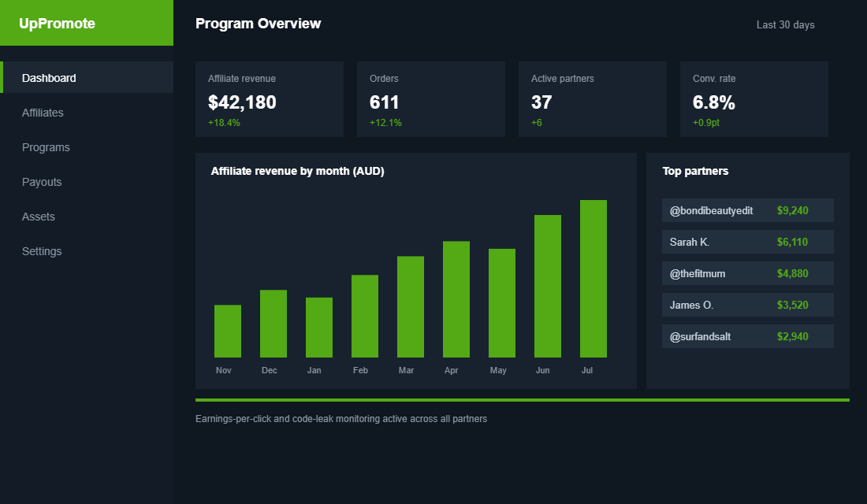
Task: Click the Last 30 days range label
Action: pos(785,25)
